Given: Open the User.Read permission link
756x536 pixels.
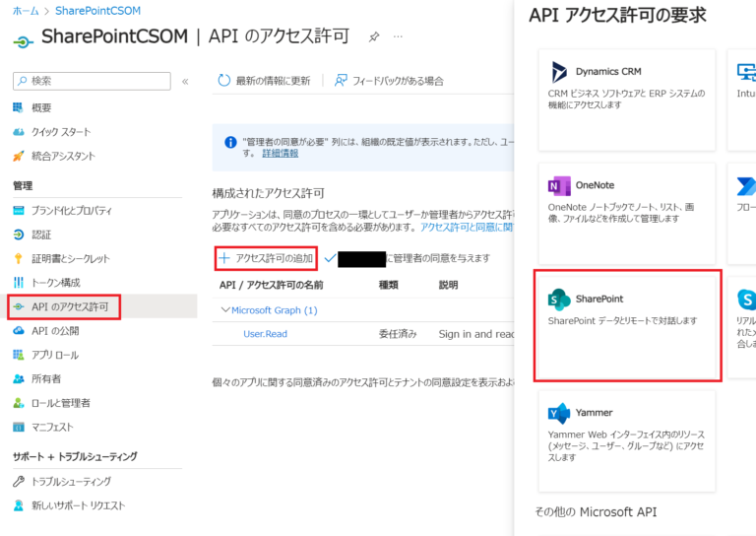Looking at the screenshot, I should pyautogui.click(x=265, y=334).
